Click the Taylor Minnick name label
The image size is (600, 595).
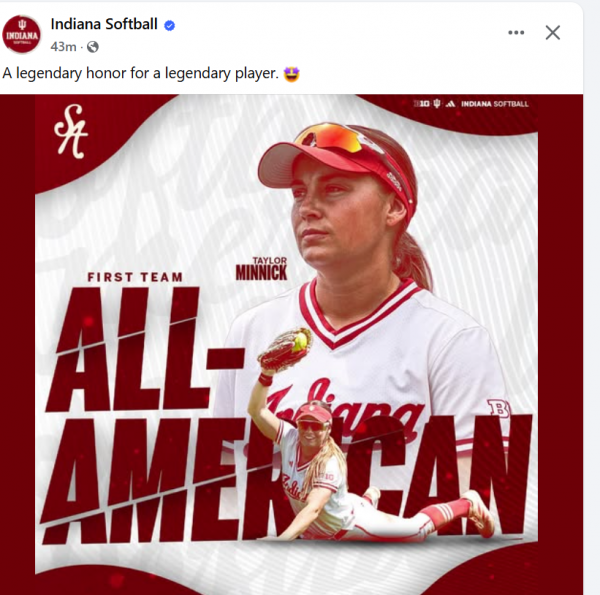pyautogui.click(x=261, y=269)
